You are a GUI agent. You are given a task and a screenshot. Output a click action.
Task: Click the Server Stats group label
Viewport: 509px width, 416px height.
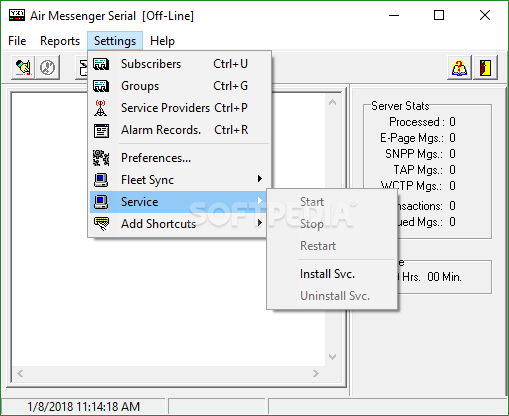pos(400,106)
